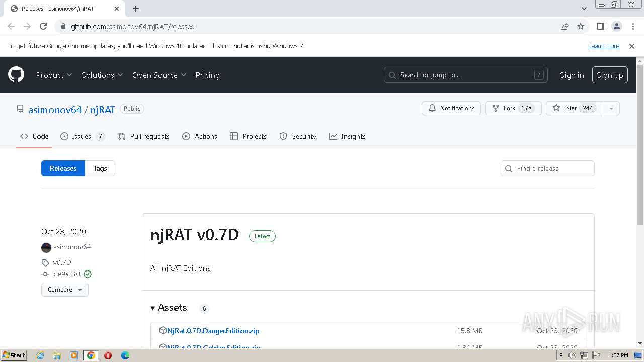The image size is (644, 362).
Task: Star the njRAT repository
Action: (574, 108)
